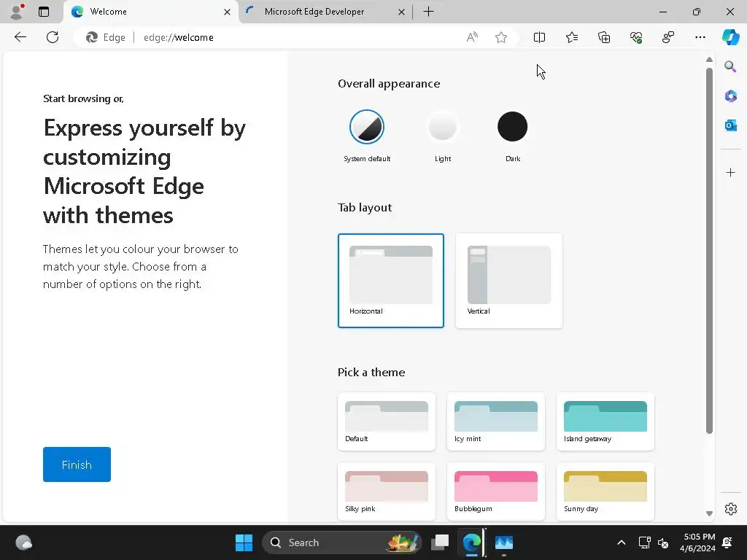The height and width of the screenshot is (560, 747).
Task: Open Settings and more ellipsis menu
Action: 700,37
